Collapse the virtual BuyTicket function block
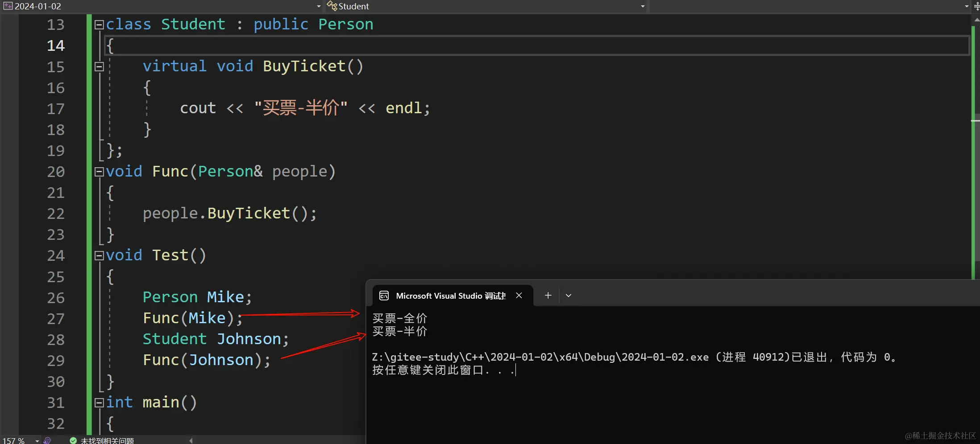980x444 pixels. [x=99, y=67]
